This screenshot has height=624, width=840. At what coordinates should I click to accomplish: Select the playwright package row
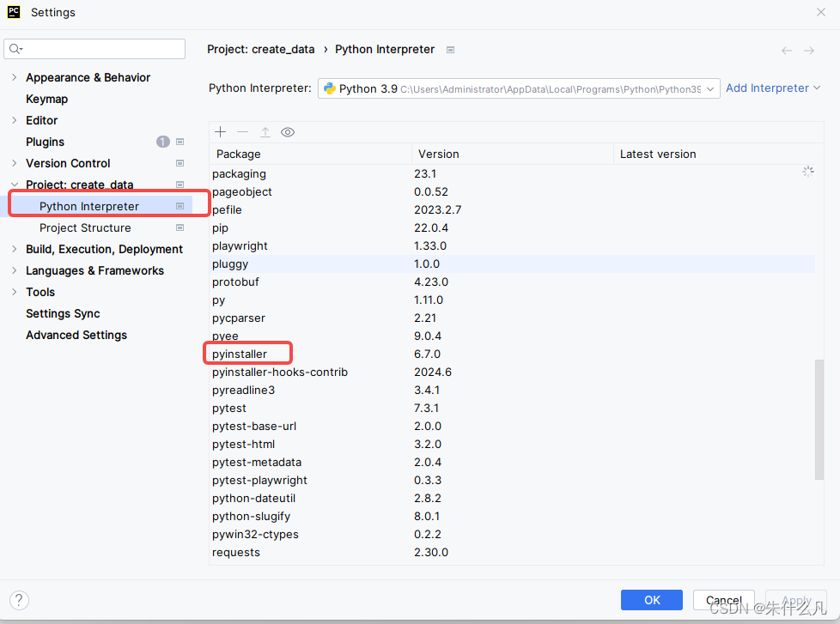(x=512, y=245)
